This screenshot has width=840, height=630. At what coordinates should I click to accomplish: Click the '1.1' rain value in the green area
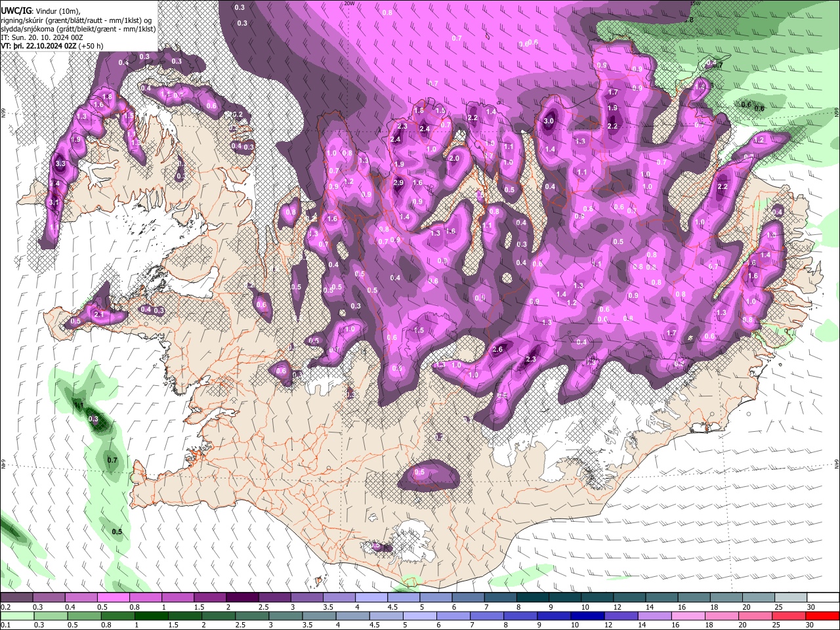point(78,406)
